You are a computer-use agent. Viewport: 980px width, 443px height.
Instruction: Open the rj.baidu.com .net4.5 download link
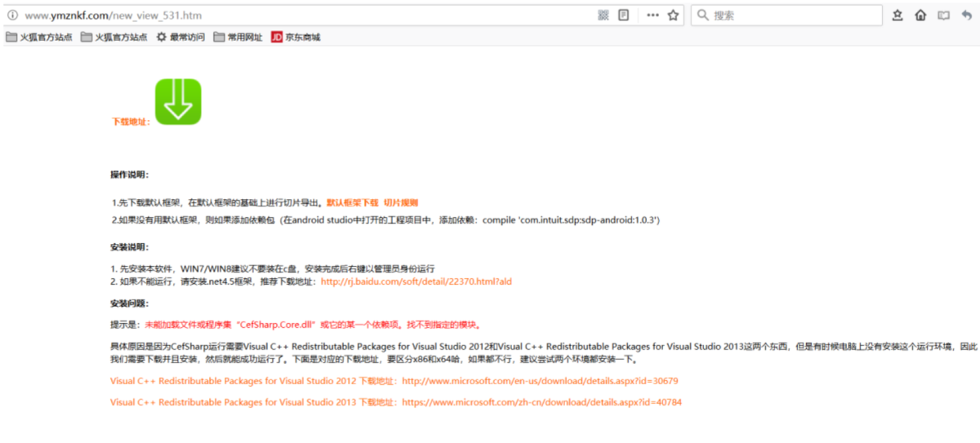(416, 281)
